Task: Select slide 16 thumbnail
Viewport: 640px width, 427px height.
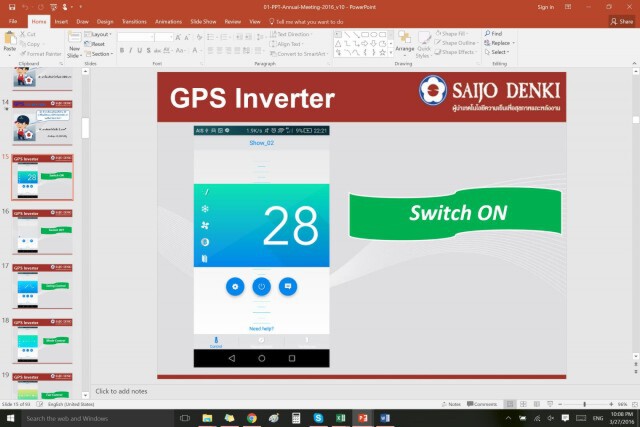Action: [x=42, y=231]
